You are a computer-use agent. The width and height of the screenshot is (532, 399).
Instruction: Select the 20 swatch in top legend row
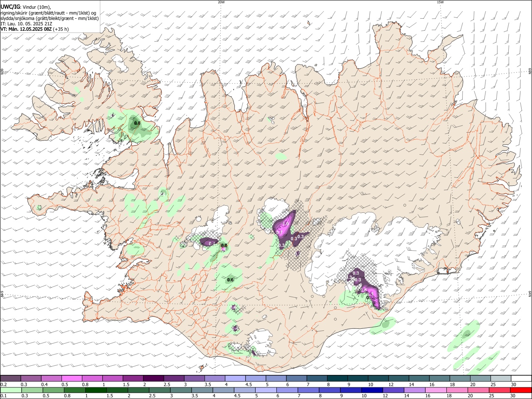click(480, 379)
